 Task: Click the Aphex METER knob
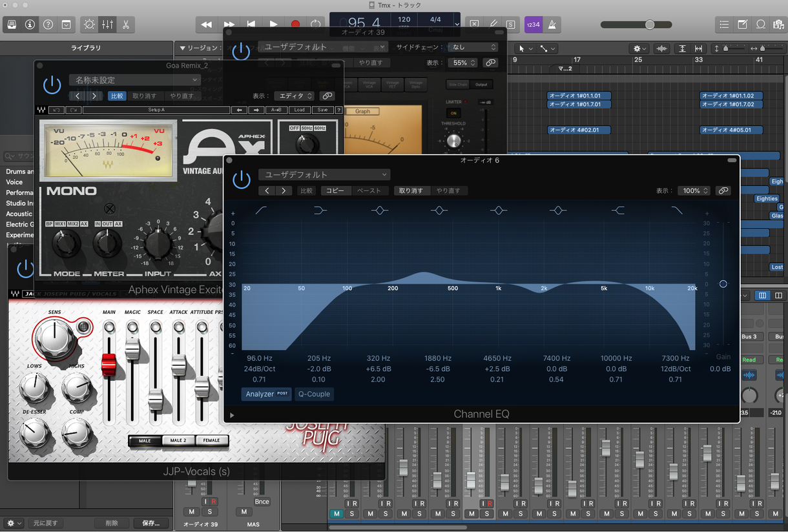107,244
